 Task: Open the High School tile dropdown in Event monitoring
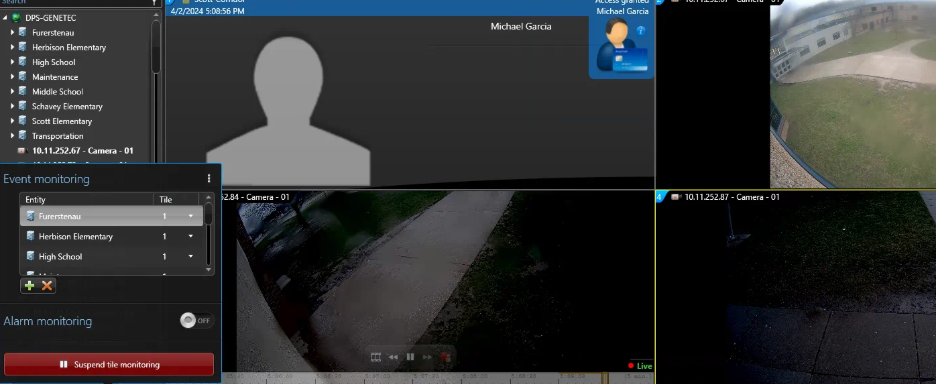[x=190, y=256]
